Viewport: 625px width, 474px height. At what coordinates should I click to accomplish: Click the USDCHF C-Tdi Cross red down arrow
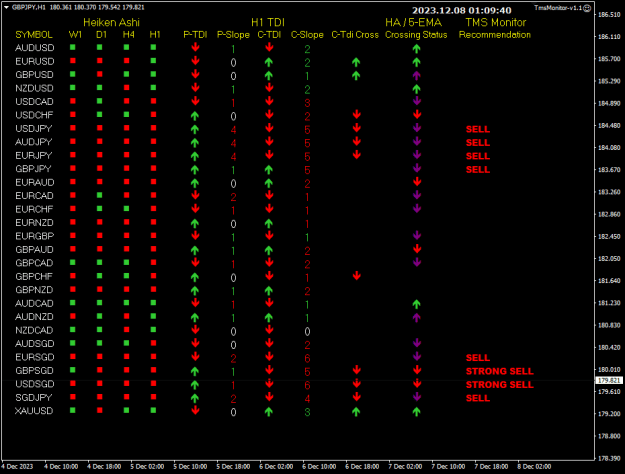point(357,115)
